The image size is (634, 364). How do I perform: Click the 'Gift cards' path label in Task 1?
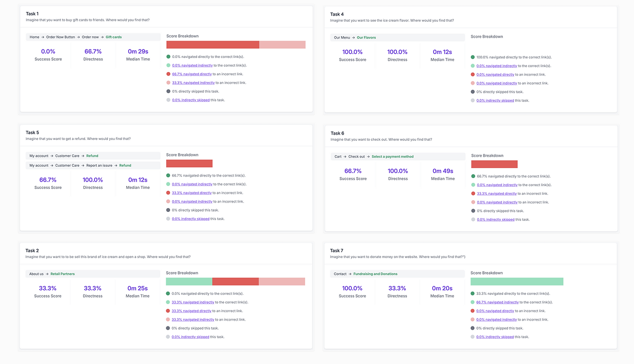tap(114, 37)
